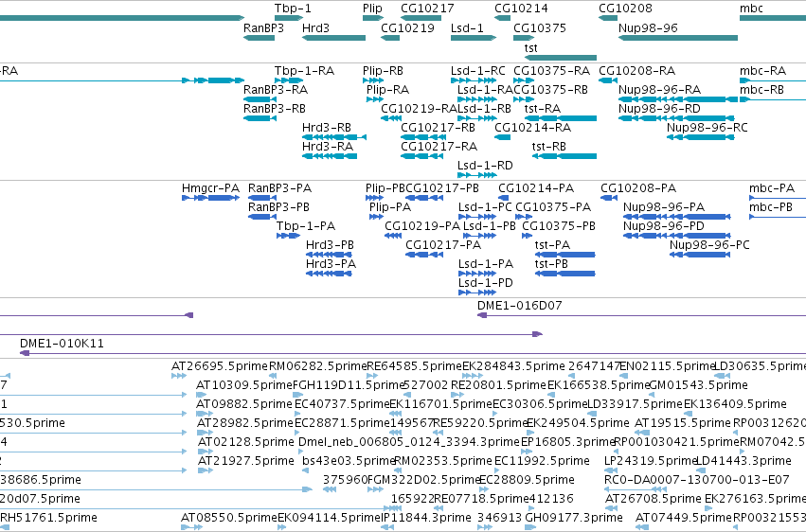Click the RanBP3 gene label

(x=263, y=27)
